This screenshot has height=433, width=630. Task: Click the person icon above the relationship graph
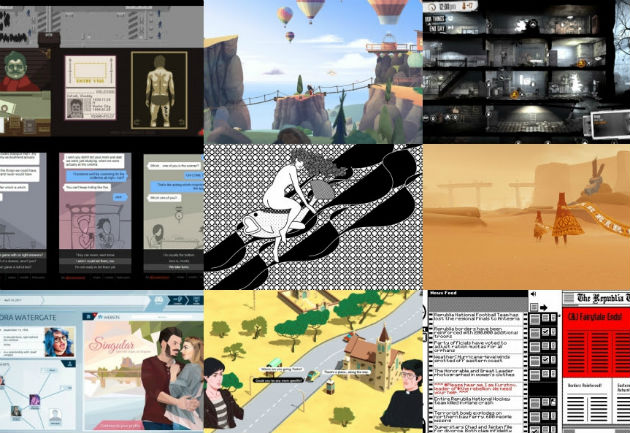coord(70,364)
